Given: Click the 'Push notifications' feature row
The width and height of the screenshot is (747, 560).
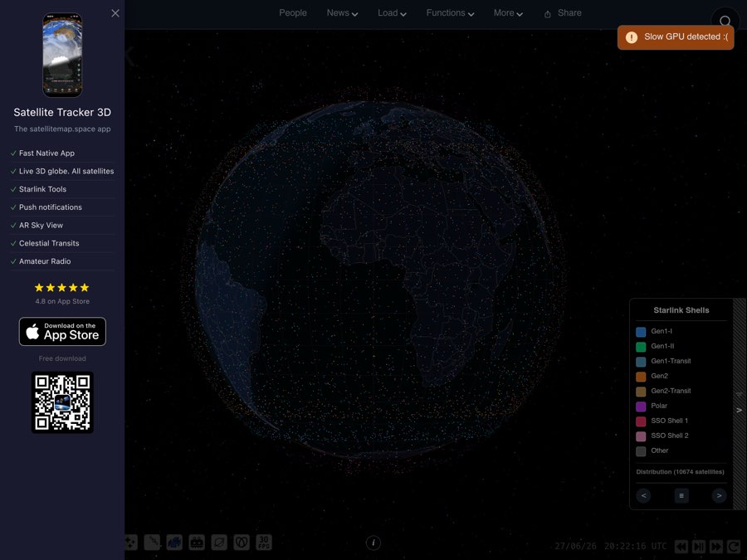Looking at the screenshot, I should tap(62, 207).
